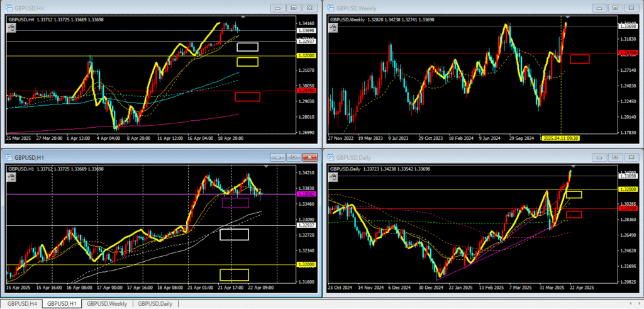Click the red 1.29700 price label in Weekly chart
Viewport: 644px width, 309px height.
[x=629, y=53]
